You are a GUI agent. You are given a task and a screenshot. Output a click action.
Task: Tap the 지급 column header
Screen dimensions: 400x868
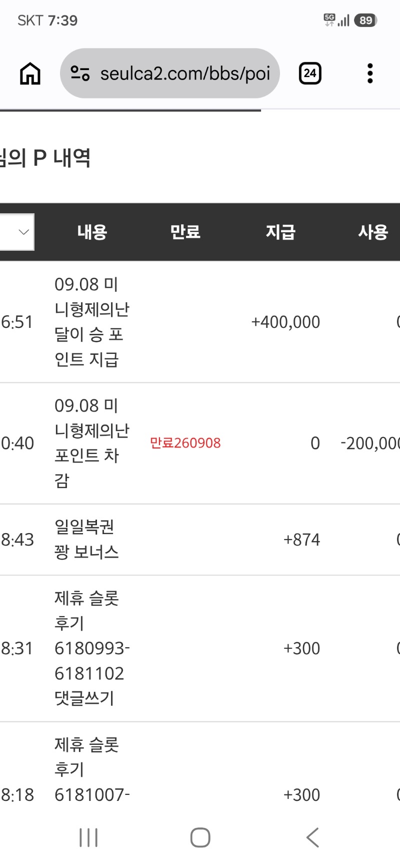(280, 232)
